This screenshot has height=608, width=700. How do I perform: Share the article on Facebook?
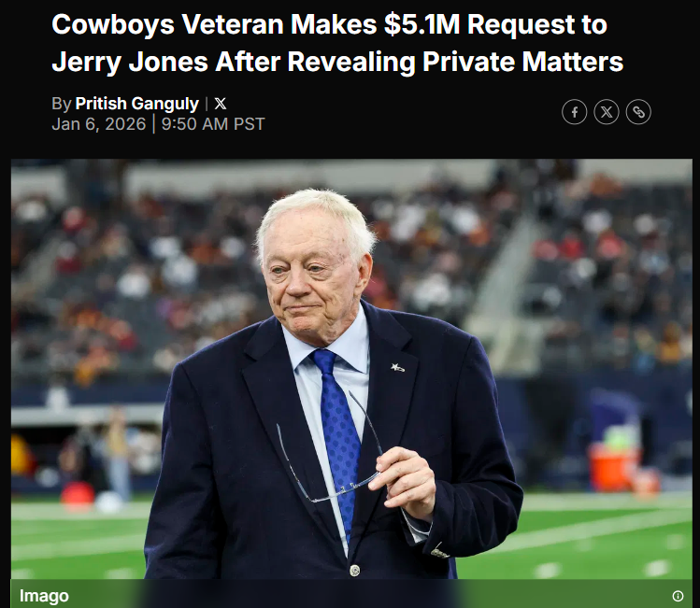(574, 111)
